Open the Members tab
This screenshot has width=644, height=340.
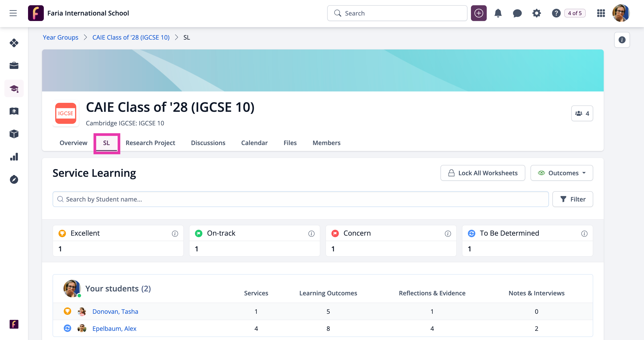tap(326, 143)
